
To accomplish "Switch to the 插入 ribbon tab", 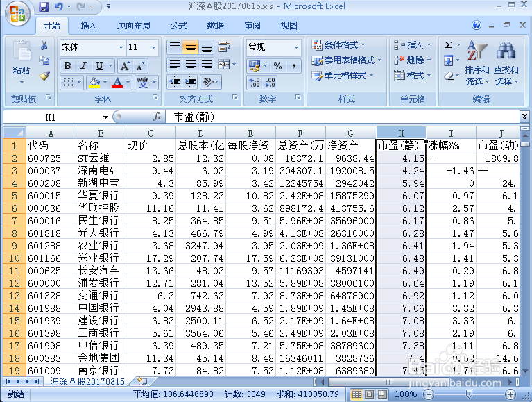I will tap(88, 26).
